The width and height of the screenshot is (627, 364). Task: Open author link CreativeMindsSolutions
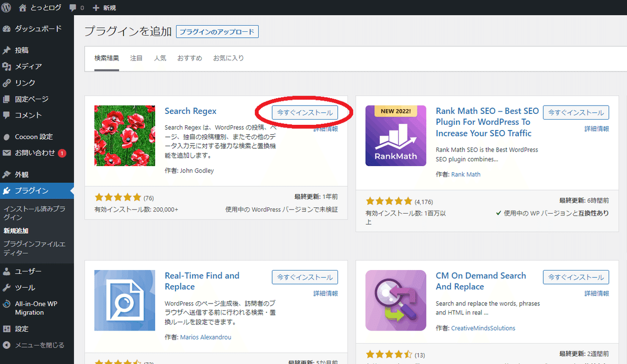click(483, 328)
